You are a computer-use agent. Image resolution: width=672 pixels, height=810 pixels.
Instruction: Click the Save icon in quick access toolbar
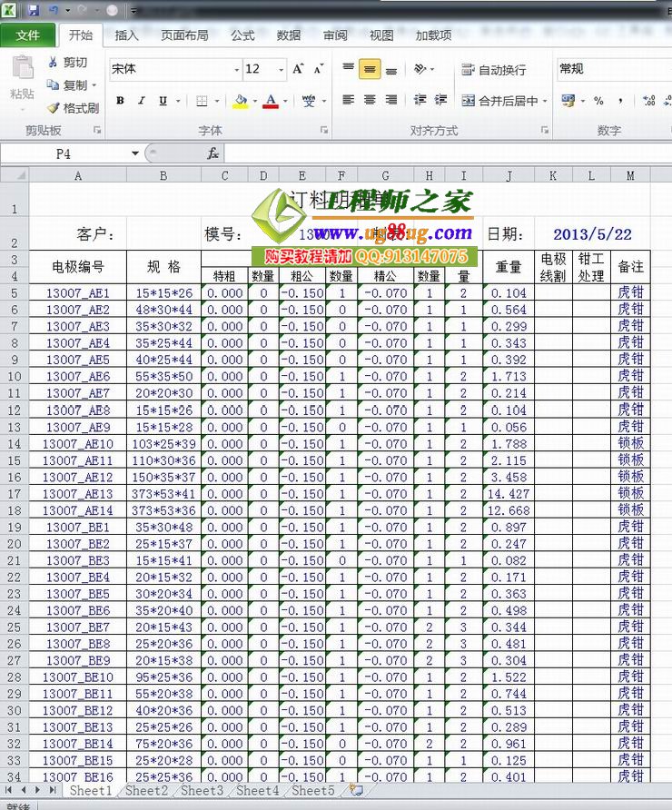click(x=34, y=11)
